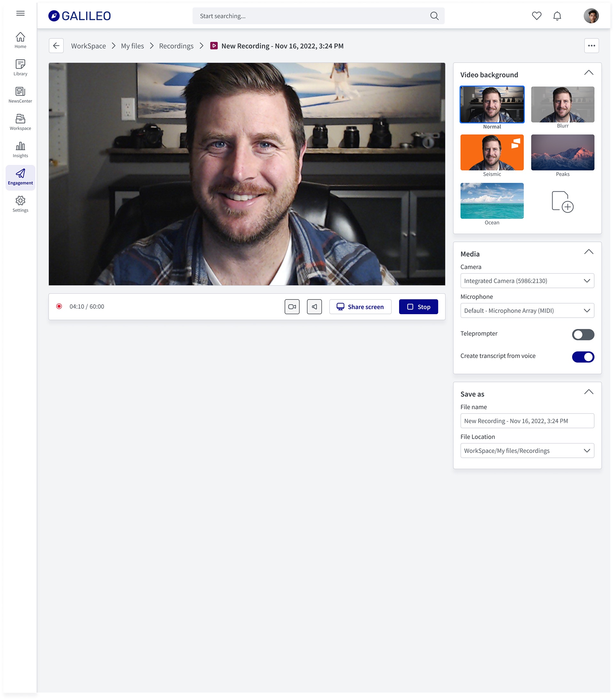Go to Recordings breadcrumb

coord(176,45)
